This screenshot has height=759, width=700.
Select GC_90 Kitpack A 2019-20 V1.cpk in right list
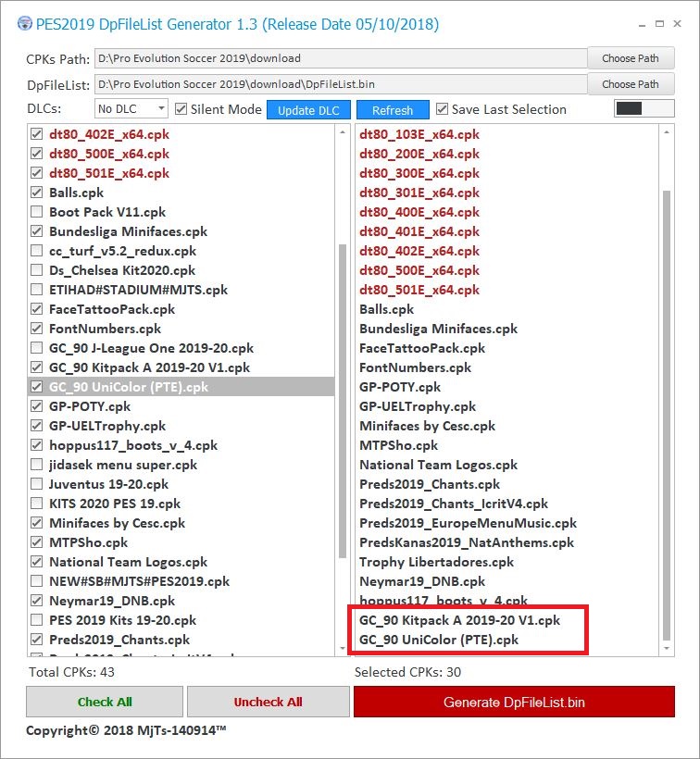tap(459, 619)
